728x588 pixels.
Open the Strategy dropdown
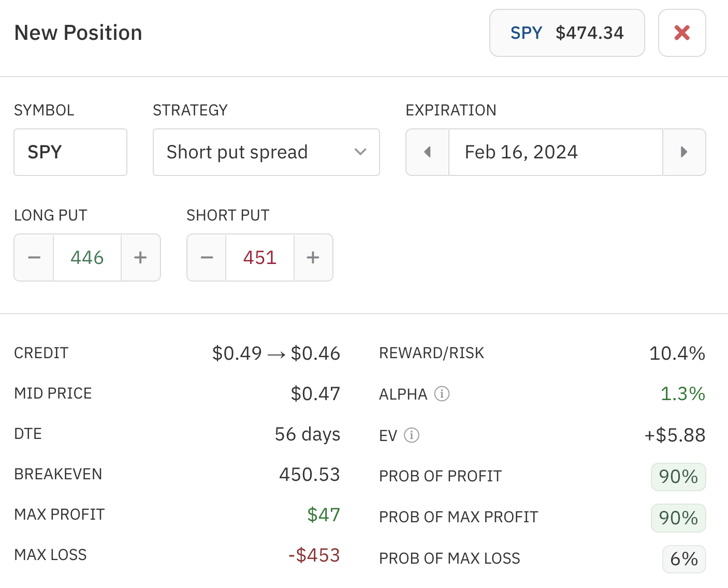coord(360,152)
